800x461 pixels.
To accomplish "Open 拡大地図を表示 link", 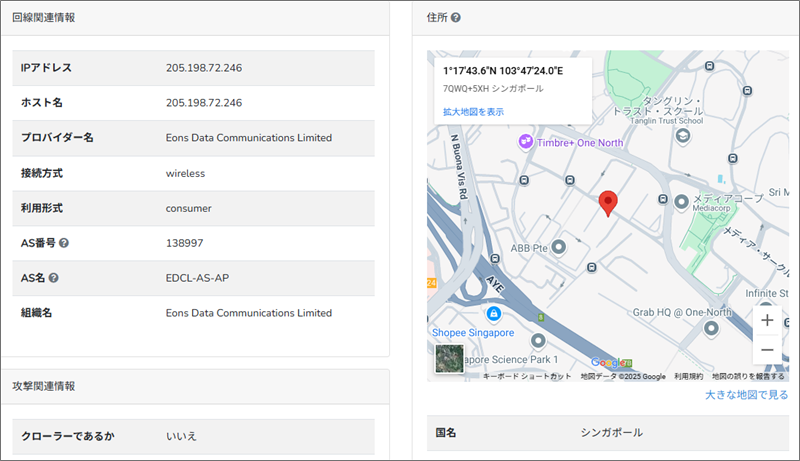I will [473, 112].
